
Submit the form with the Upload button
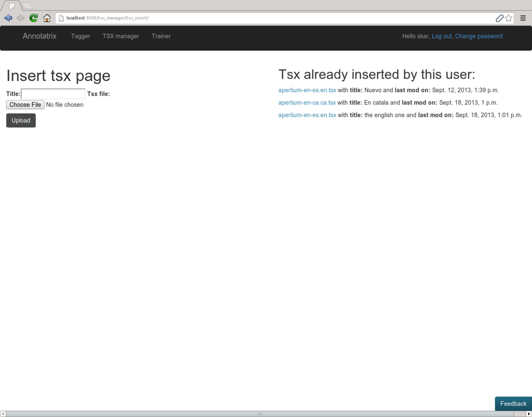pos(21,121)
